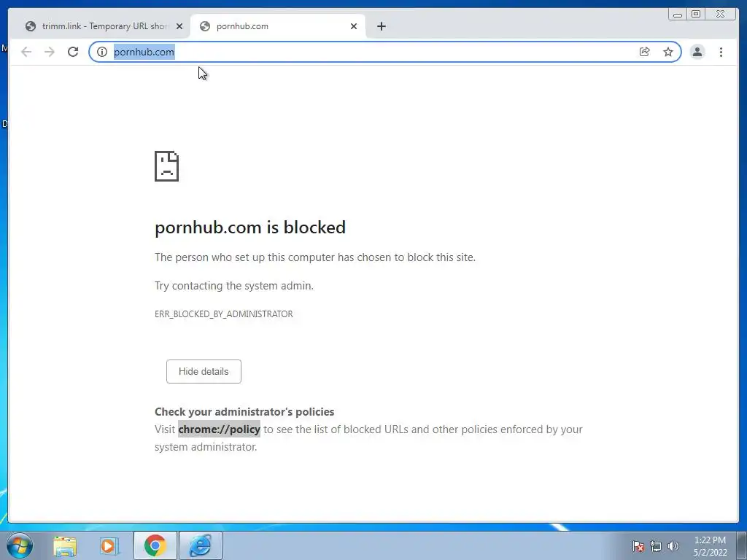747x560 pixels.
Task: Open the chrome://policy link
Action: click(x=219, y=429)
